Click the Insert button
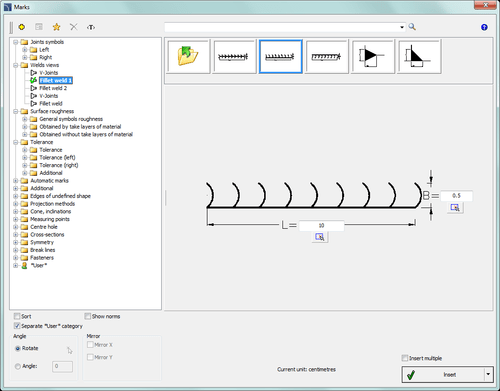This screenshot has width=500, height=391. click(443, 374)
